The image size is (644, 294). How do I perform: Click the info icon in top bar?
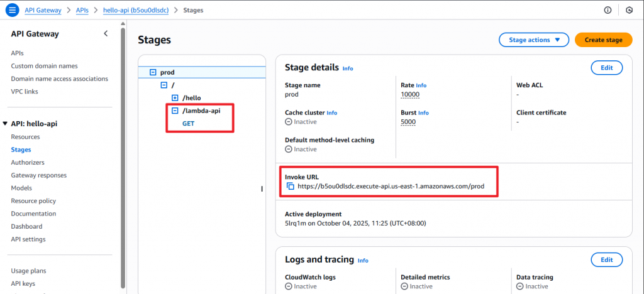tap(608, 10)
